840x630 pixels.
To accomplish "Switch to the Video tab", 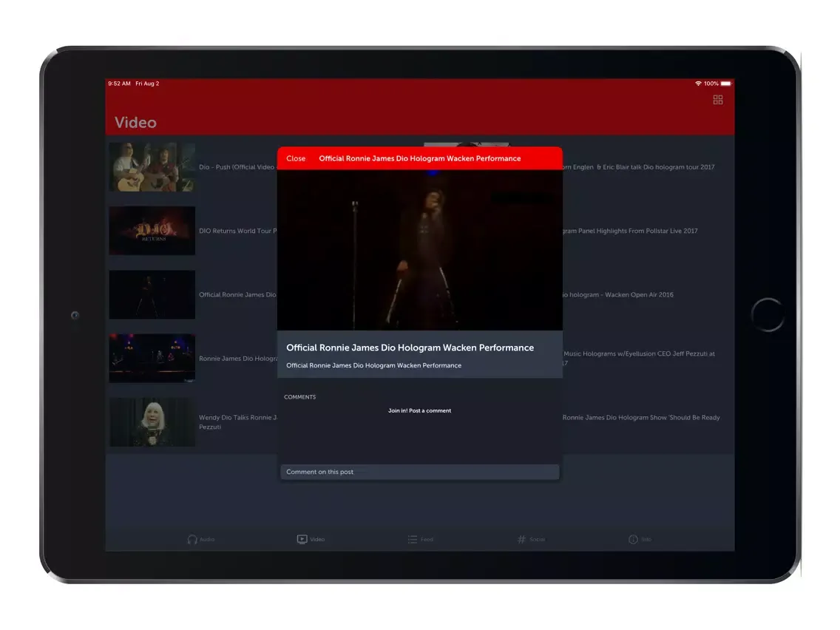I will (x=311, y=540).
